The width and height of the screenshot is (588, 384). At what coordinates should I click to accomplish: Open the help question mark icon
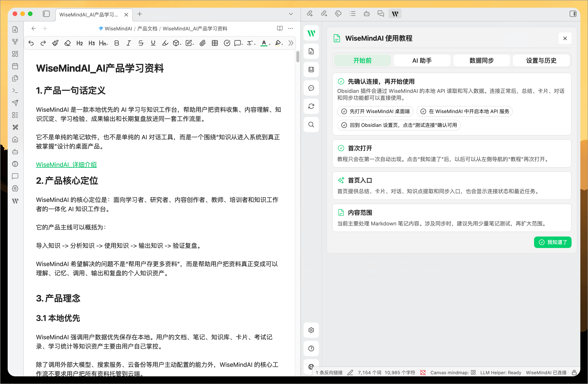coord(311,348)
